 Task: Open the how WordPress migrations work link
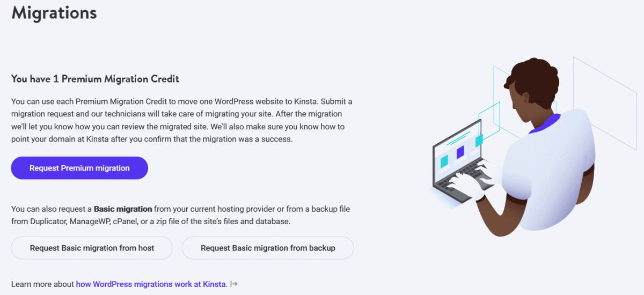(x=151, y=284)
